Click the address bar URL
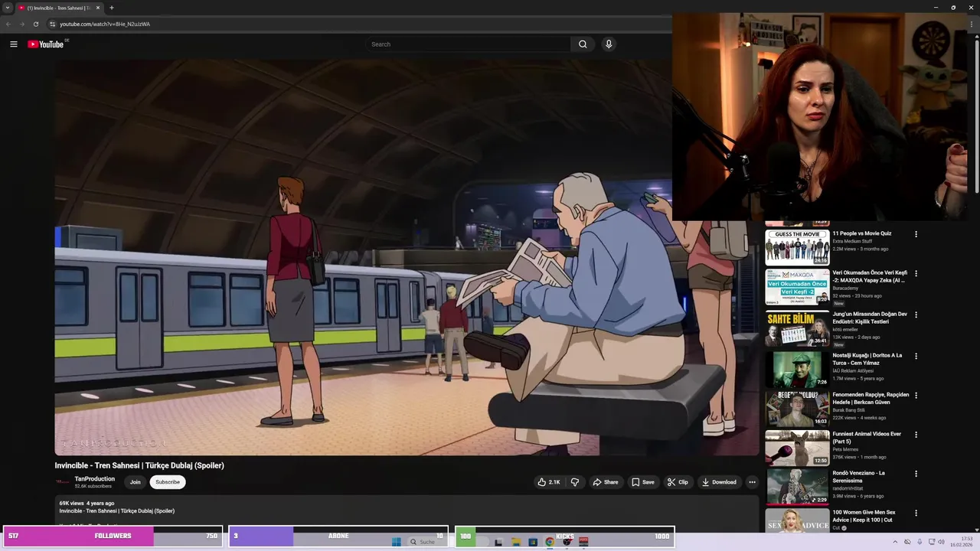 pos(105,24)
